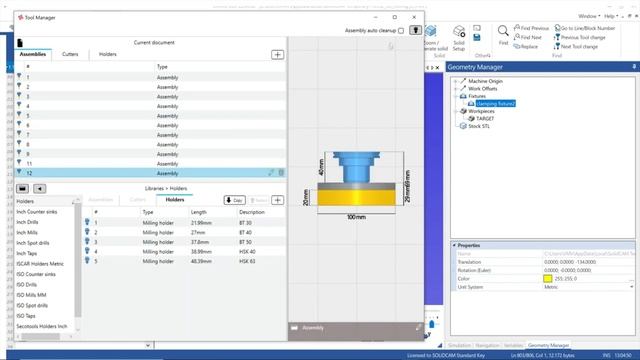
Task: Click the library view icon below assembly list
Action: pyautogui.click(x=22, y=189)
